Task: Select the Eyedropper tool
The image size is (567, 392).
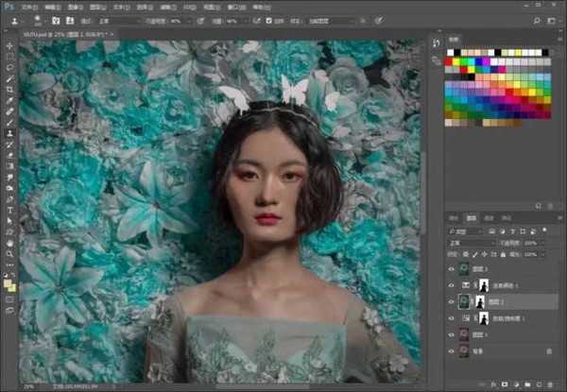Action: (x=9, y=100)
